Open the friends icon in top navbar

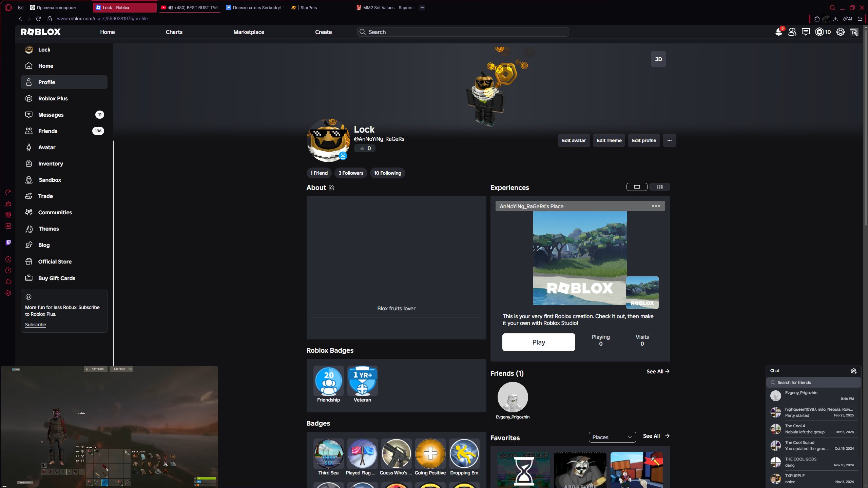pos(792,32)
